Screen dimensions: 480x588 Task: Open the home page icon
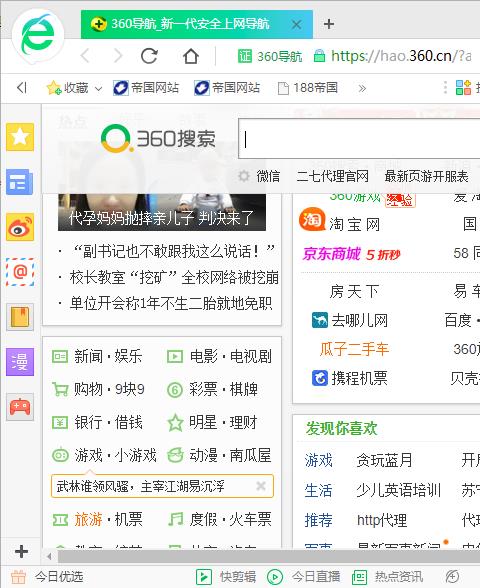point(190,56)
